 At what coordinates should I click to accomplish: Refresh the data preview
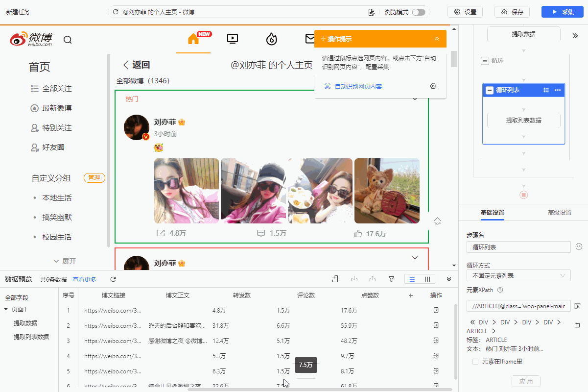pos(113,279)
